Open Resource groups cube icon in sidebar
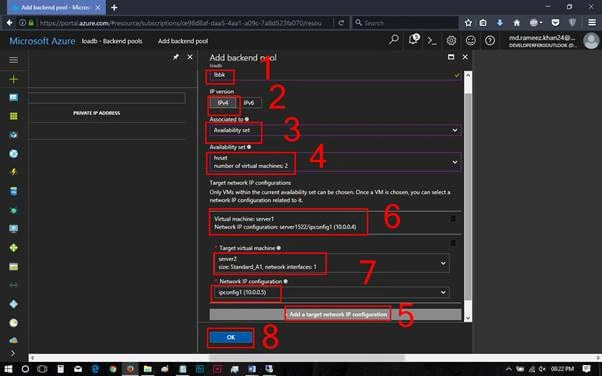 point(13,135)
